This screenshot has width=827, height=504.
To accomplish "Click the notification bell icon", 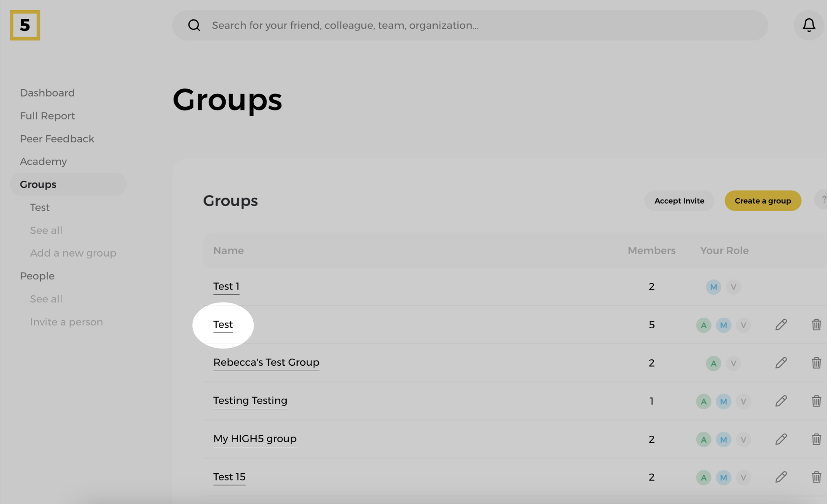I will pyautogui.click(x=808, y=25).
